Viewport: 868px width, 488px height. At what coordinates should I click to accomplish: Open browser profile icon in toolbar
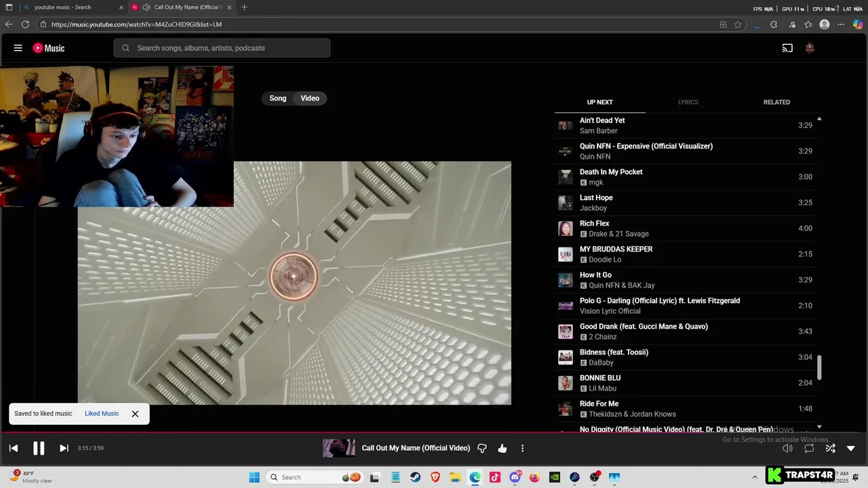click(x=825, y=24)
